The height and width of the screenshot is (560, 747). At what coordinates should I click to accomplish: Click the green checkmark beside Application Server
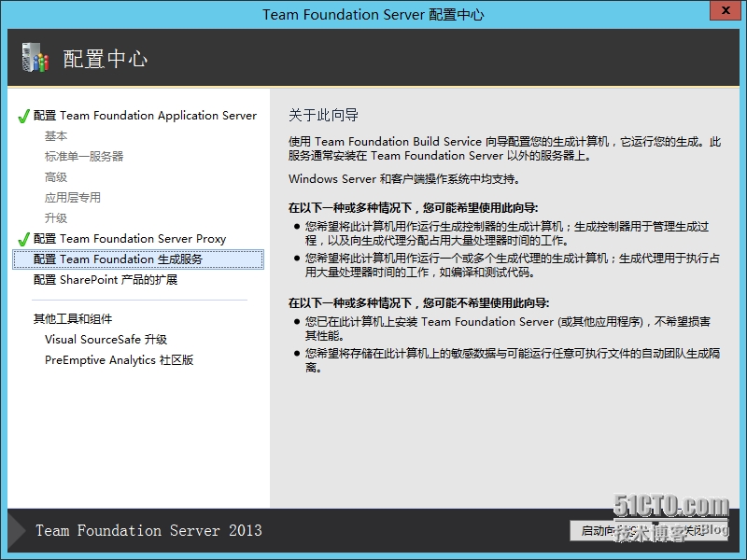[23, 116]
